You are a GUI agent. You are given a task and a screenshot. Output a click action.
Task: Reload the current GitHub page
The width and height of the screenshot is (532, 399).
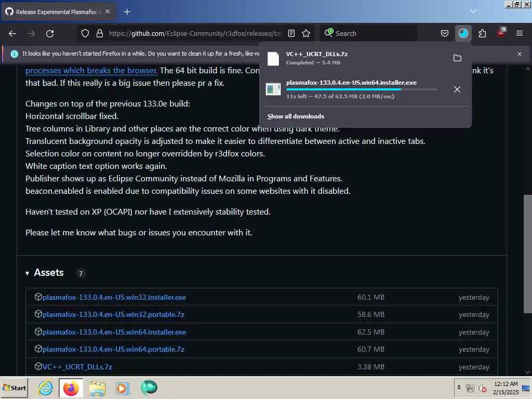(50, 34)
